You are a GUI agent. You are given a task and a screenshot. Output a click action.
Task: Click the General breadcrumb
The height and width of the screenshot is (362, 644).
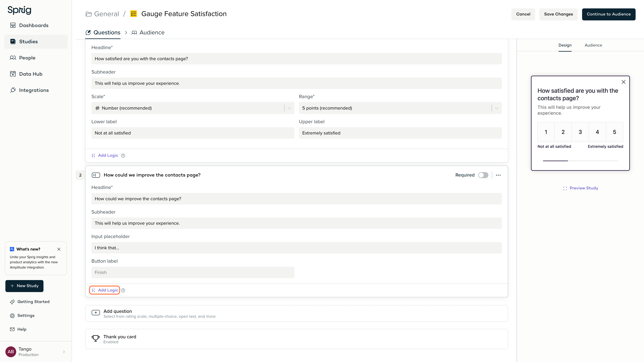106,14
